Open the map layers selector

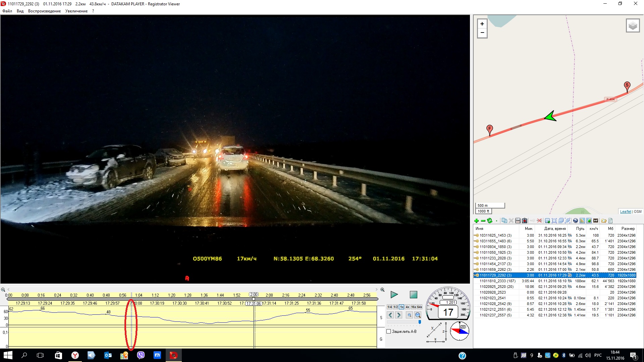(x=633, y=26)
